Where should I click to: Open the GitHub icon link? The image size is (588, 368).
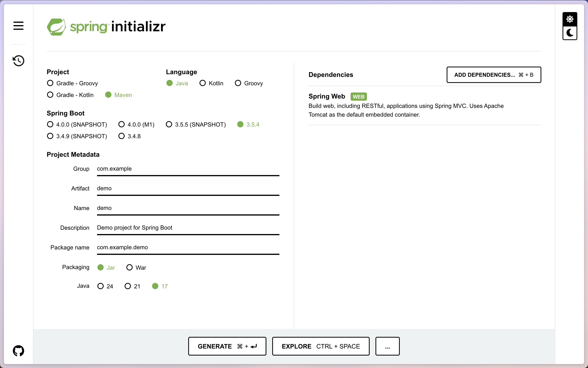pyautogui.click(x=18, y=351)
